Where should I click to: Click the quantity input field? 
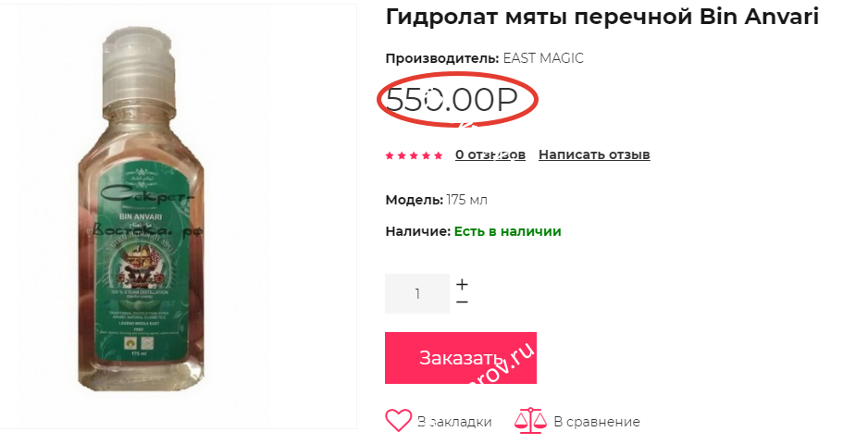(417, 293)
